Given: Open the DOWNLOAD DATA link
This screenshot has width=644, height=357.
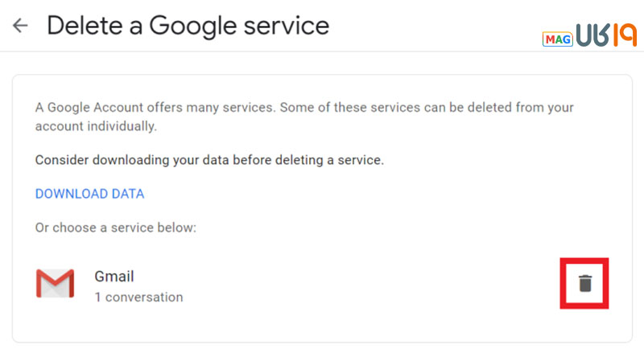Looking at the screenshot, I should pyautogui.click(x=89, y=194).
